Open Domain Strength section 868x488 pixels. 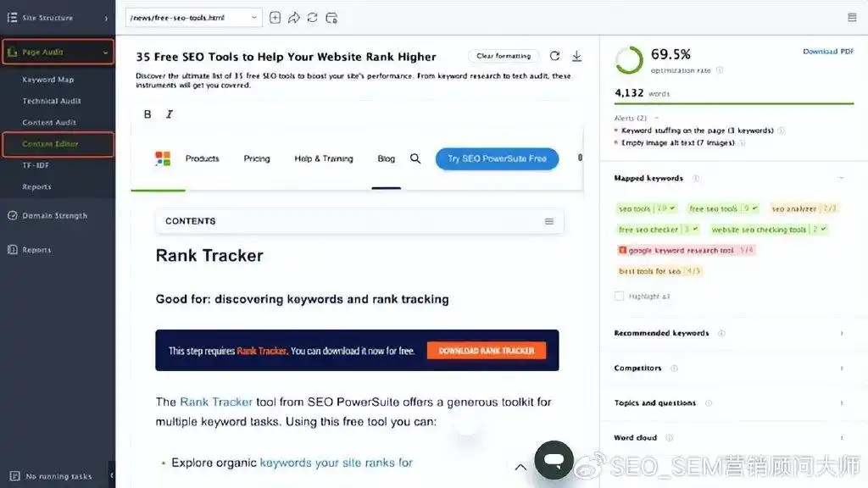(47, 216)
